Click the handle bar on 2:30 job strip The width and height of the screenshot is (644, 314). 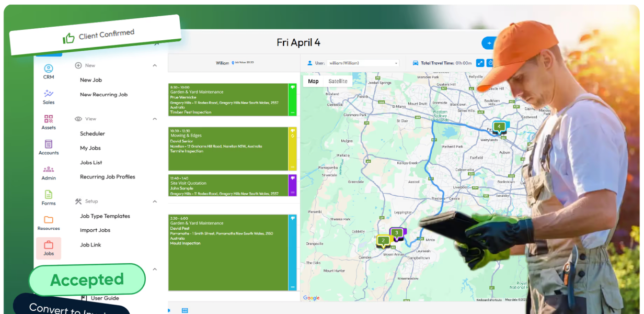[293, 287]
